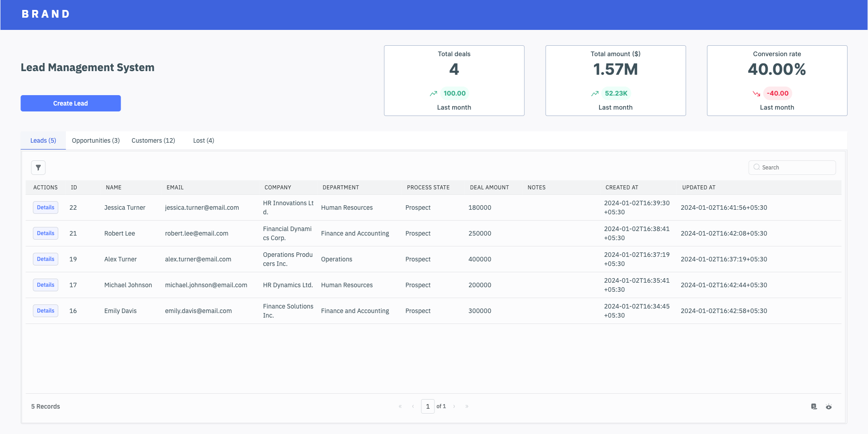Click the download table data icon
This screenshot has height=434, width=868.
click(814, 406)
